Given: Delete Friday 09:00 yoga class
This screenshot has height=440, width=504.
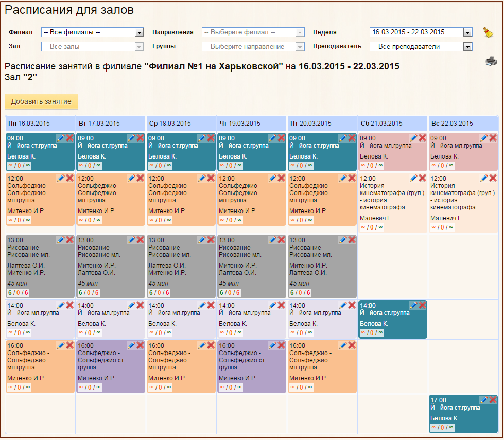Looking at the screenshot, I should click(352, 138).
